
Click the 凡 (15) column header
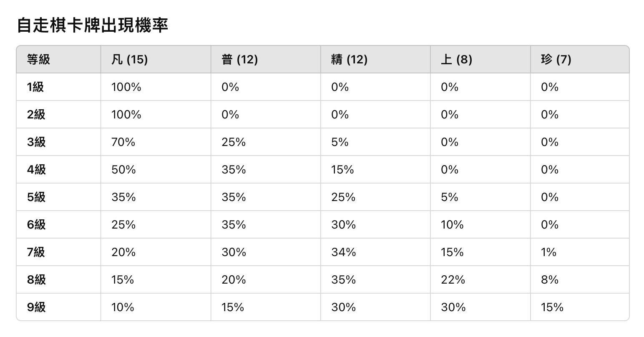(x=130, y=60)
